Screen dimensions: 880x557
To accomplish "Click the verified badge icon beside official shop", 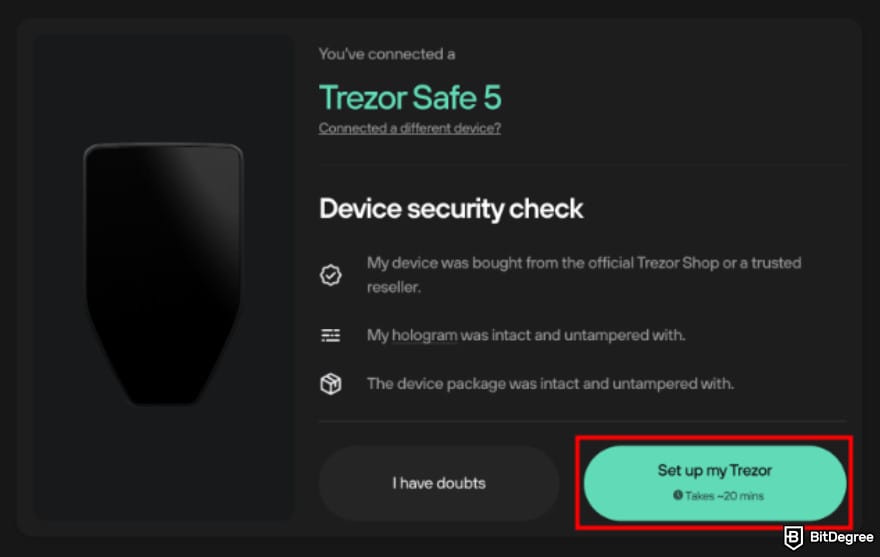I will (x=331, y=275).
